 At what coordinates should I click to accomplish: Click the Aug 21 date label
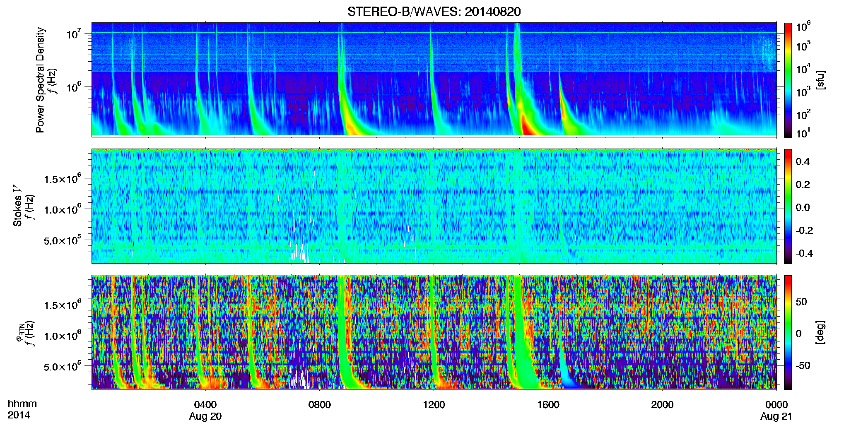pos(776,416)
